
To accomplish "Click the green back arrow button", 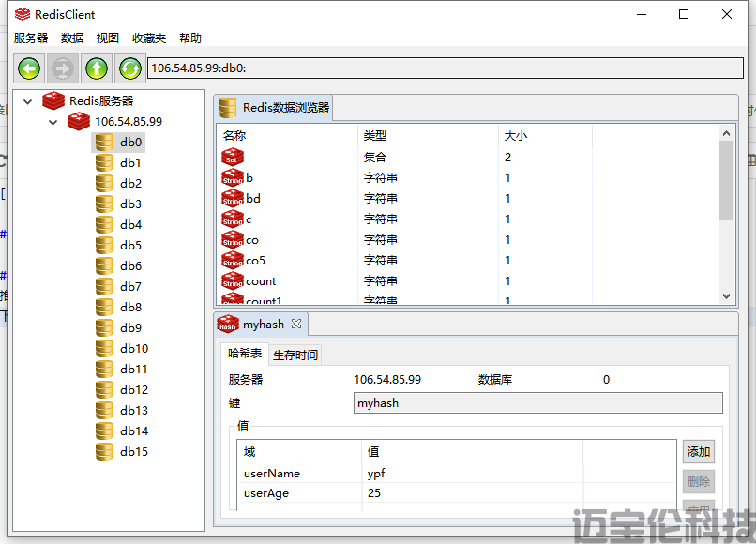I will [29, 68].
